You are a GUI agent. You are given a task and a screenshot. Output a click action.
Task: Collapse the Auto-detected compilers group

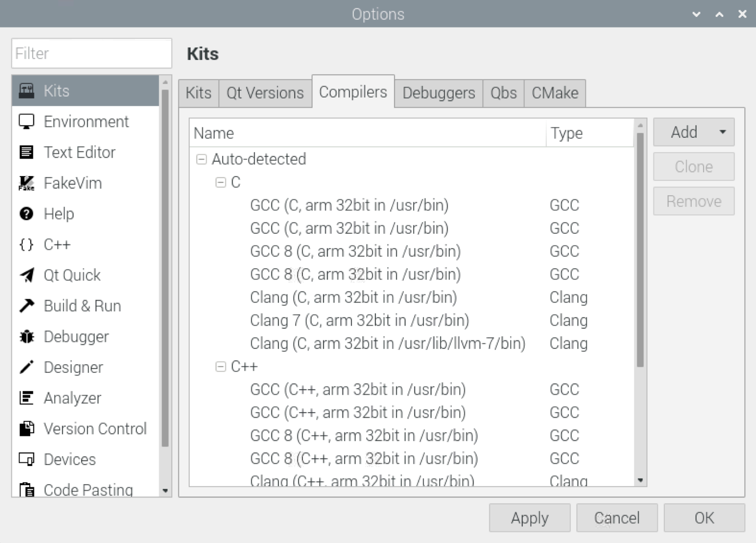tap(201, 159)
